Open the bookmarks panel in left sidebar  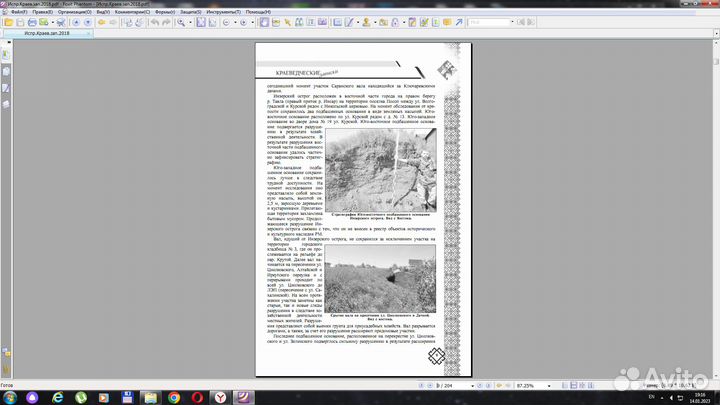point(5,55)
